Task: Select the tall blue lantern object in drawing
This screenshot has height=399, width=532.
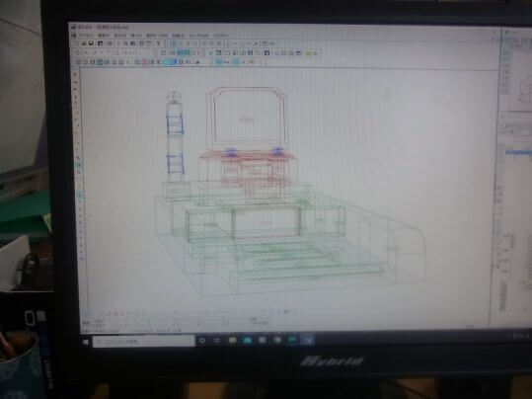Action: (x=175, y=133)
